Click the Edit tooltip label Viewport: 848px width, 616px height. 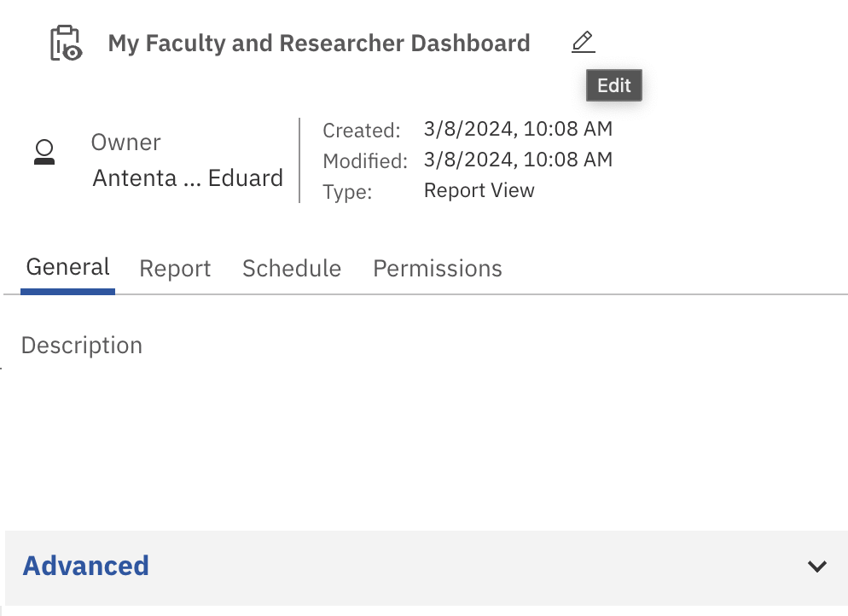(x=613, y=85)
